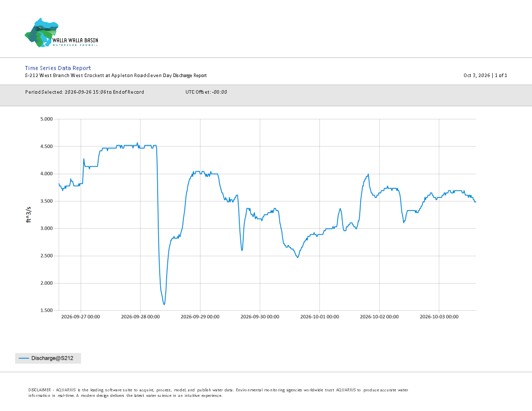Click the '2026-09-30 00:00' x-axis label

pyautogui.click(x=260, y=317)
